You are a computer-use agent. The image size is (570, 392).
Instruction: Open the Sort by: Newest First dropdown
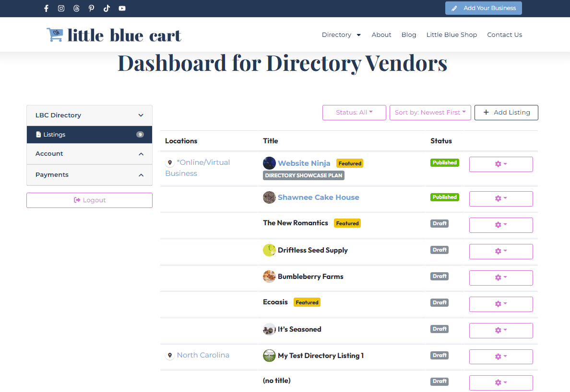click(x=430, y=113)
